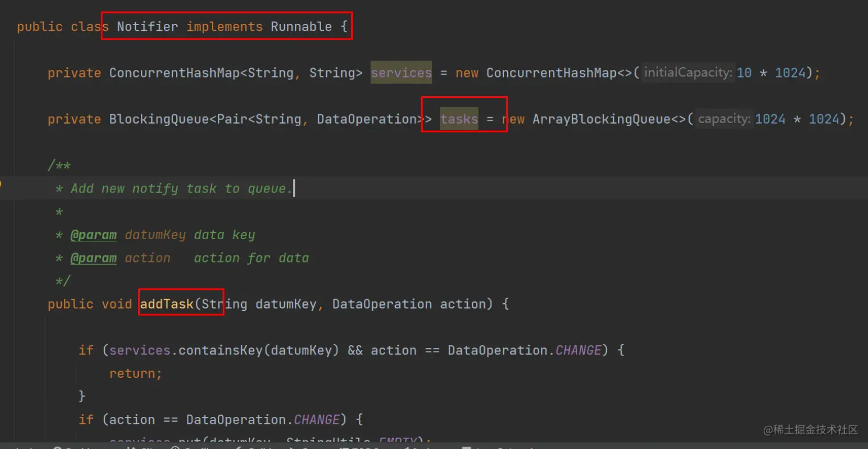Click the capacity: inlay hint

click(724, 119)
